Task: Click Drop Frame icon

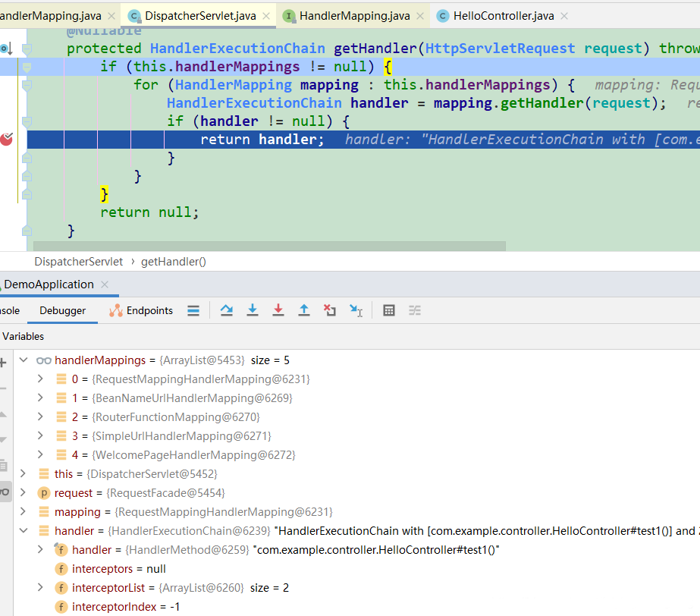Action: coord(329,310)
